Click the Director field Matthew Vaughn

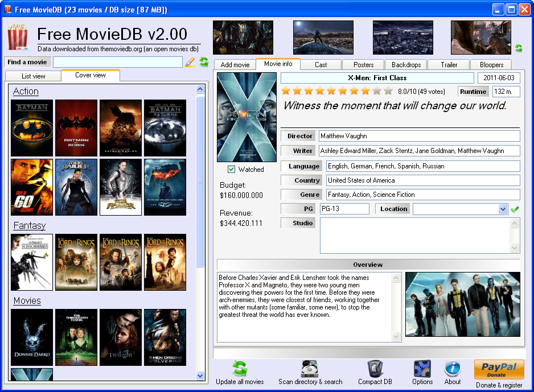tap(419, 136)
